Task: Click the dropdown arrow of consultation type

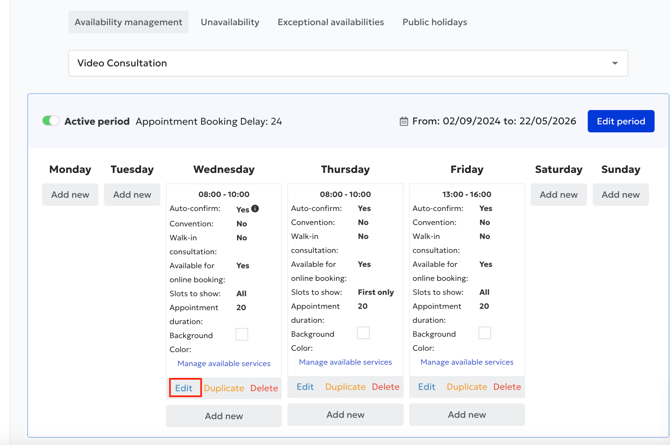Action: coord(614,63)
